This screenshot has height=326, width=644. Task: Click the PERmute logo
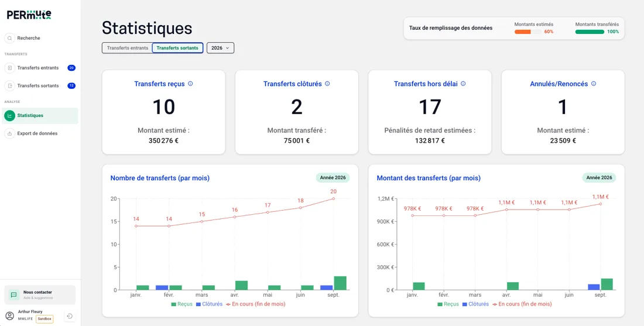click(x=29, y=15)
